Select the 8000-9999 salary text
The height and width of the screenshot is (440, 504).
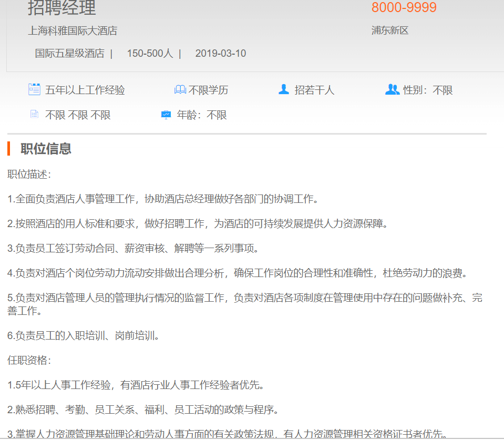click(404, 7)
